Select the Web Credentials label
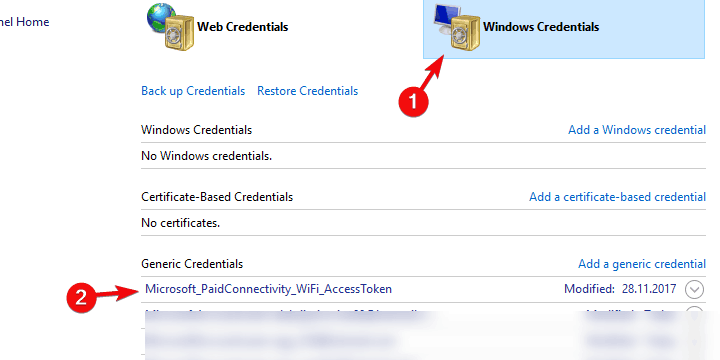720x360 pixels. click(x=242, y=27)
